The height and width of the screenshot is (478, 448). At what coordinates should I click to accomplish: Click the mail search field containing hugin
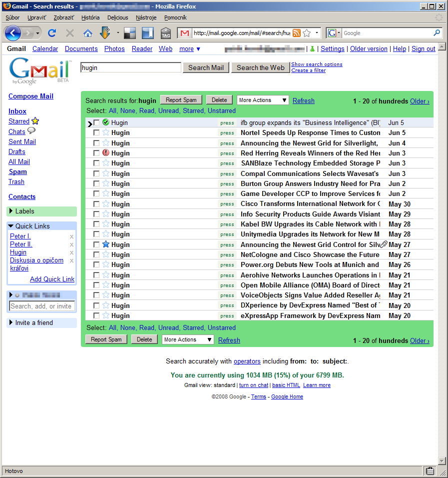click(131, 67)
